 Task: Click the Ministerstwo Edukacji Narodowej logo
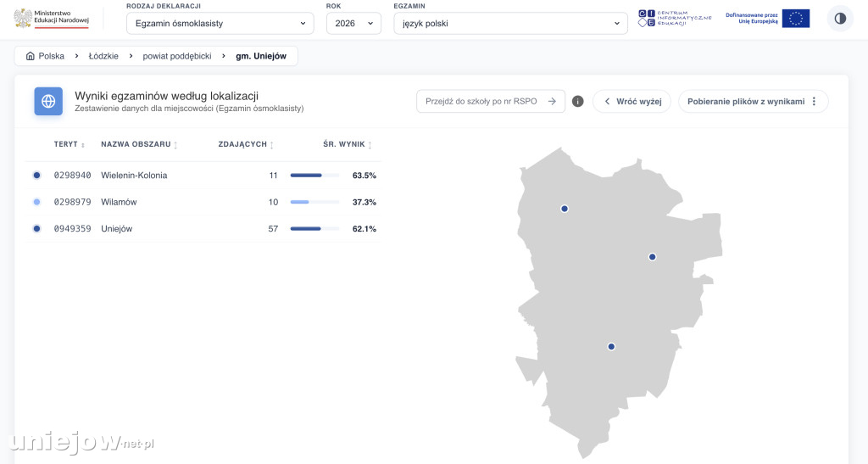(52, 19)
